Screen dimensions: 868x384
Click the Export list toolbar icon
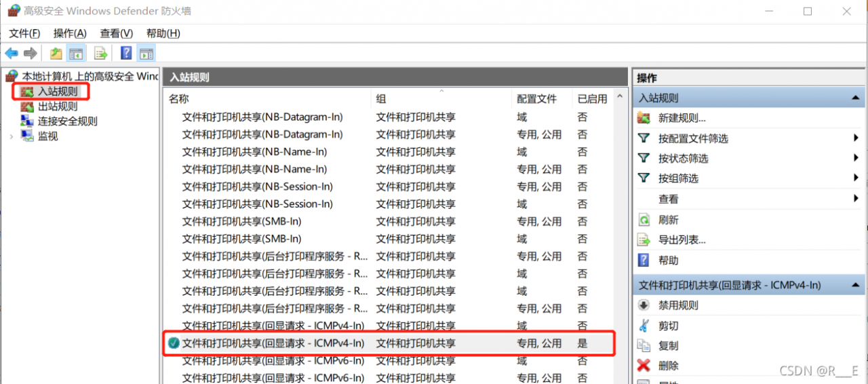click(101, 54)
